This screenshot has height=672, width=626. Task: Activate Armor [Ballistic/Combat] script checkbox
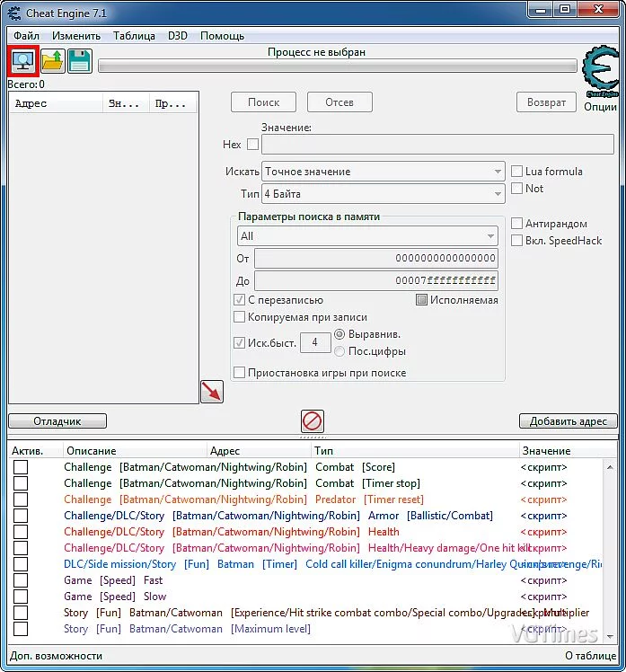21,516
